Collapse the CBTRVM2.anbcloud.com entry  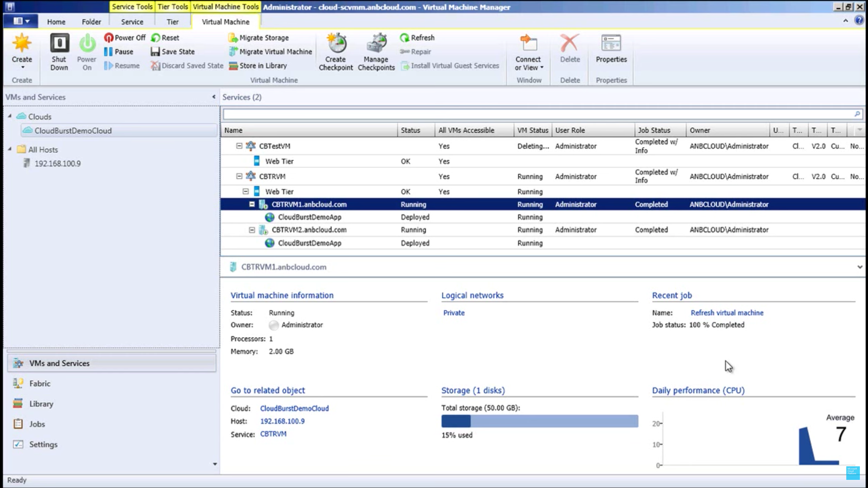pos(252,229)
